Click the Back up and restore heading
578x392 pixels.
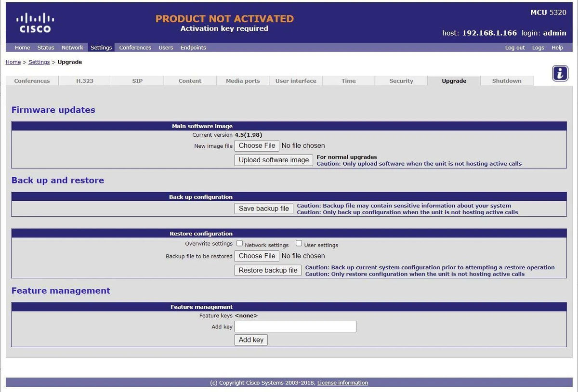58,180
